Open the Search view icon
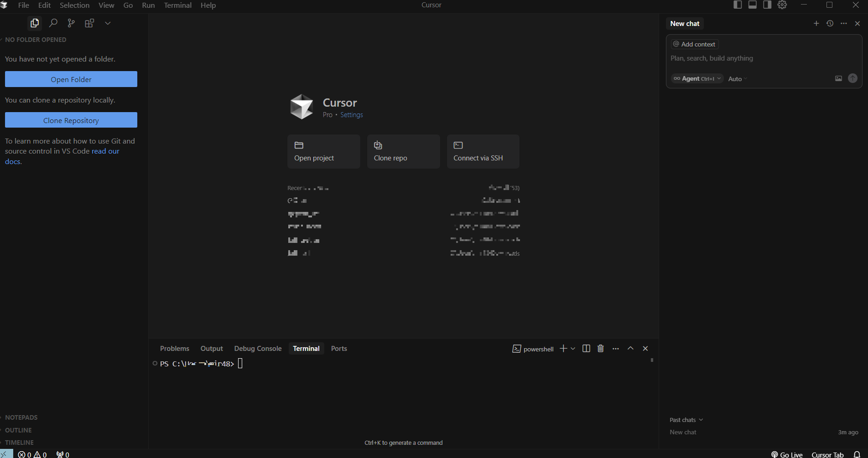Image resolution: width=868 pixels, height=458 pixels. [53, 23]
